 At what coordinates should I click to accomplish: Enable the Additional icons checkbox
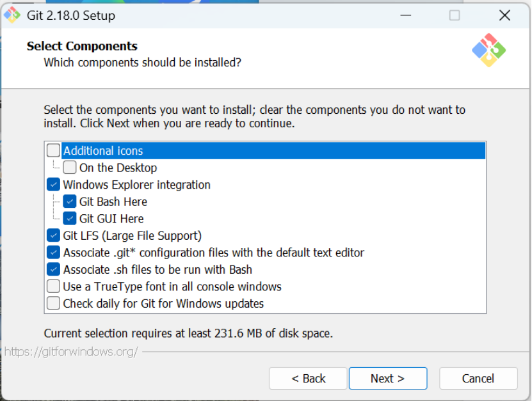tap(53, 150)
